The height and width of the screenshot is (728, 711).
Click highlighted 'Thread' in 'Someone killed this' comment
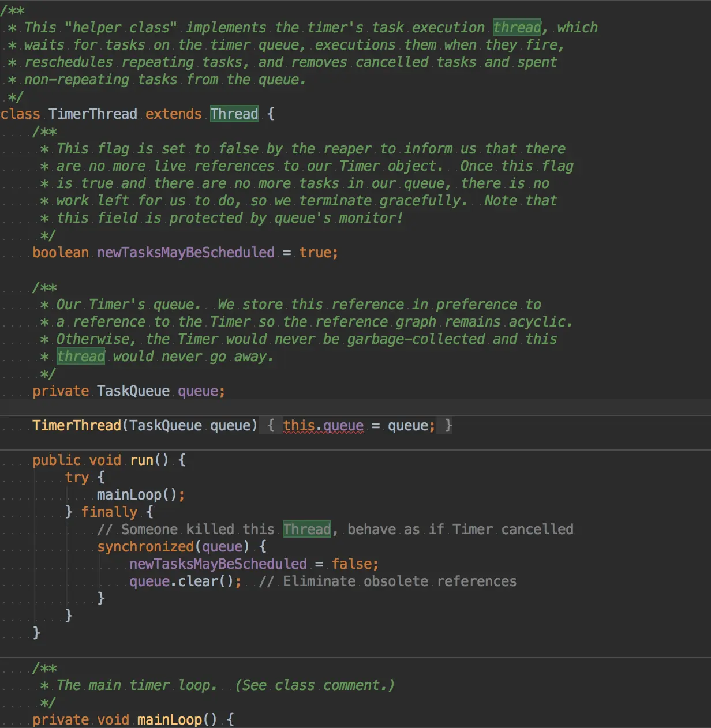(x=307, y=530)
